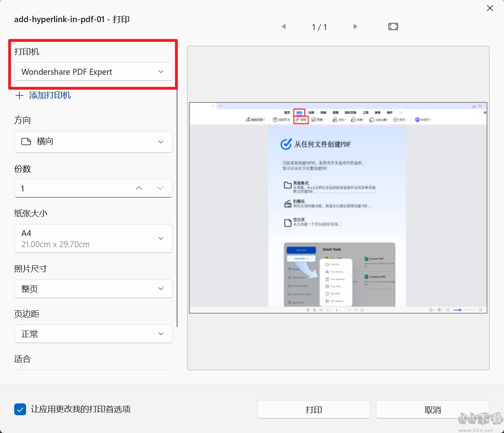Decrease copies using the down stepper arrow

pyautogui.click(x=160, y=188)
